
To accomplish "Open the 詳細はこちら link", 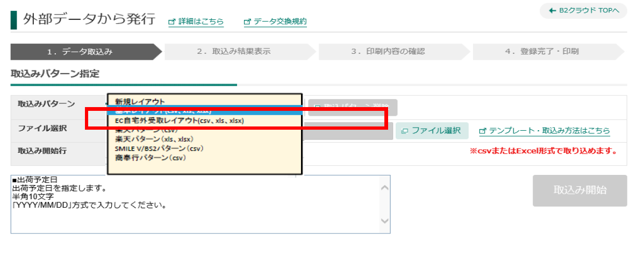I will (196, 22).
